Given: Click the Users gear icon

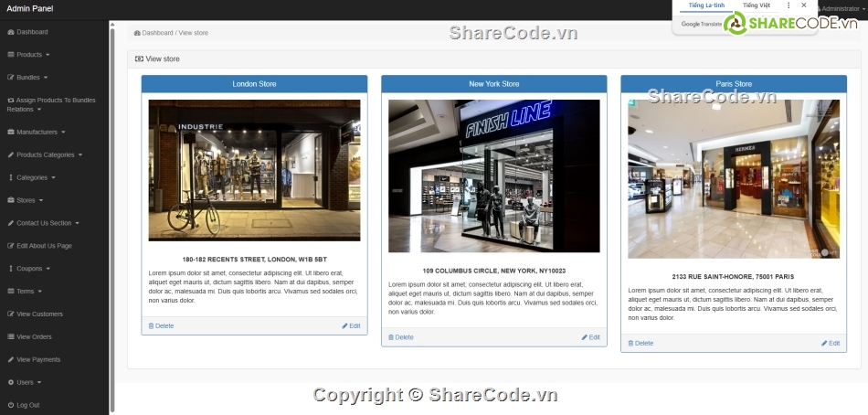Looking at the screenshot, I should [11, 382].
